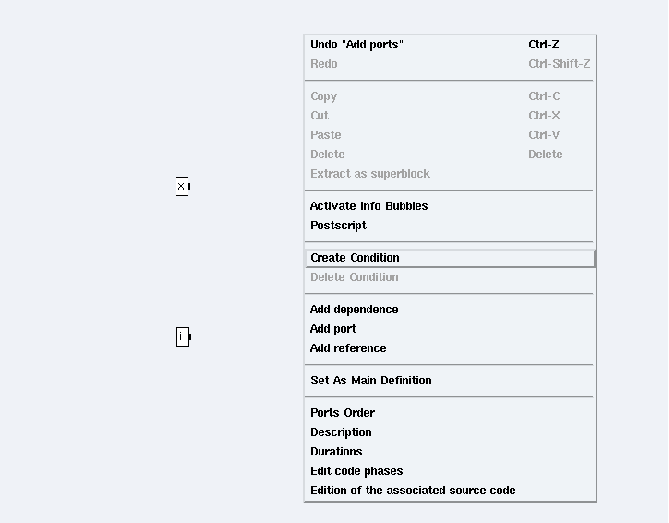Open the Description menu entry
This screenshot has height=523, width=669.
pos(450,432)
